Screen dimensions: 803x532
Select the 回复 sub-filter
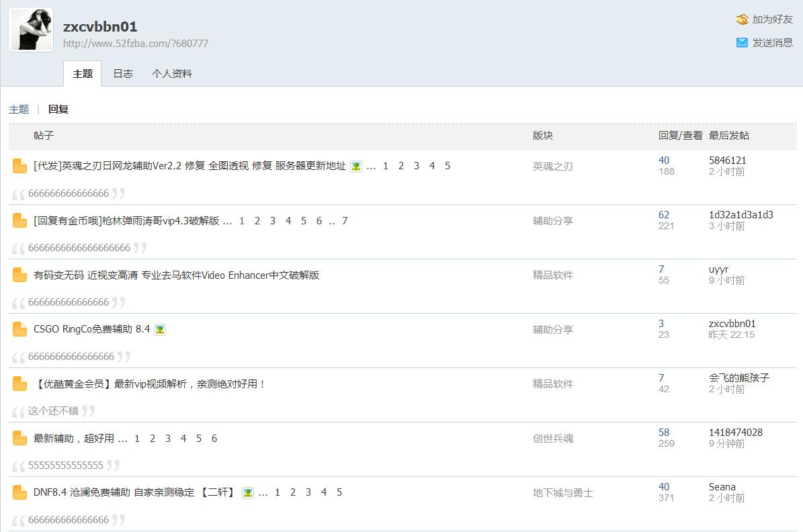coord(58,109)
